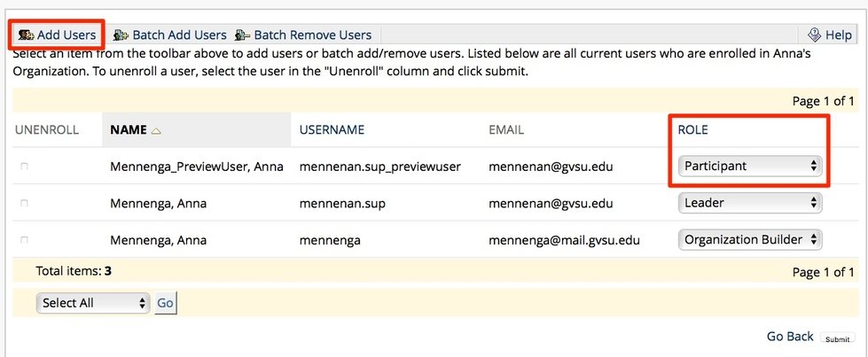This screenshot has width=868, height=357.
Task: Click the Help icon
Action: pyautogui.click(x=815, y=35)
